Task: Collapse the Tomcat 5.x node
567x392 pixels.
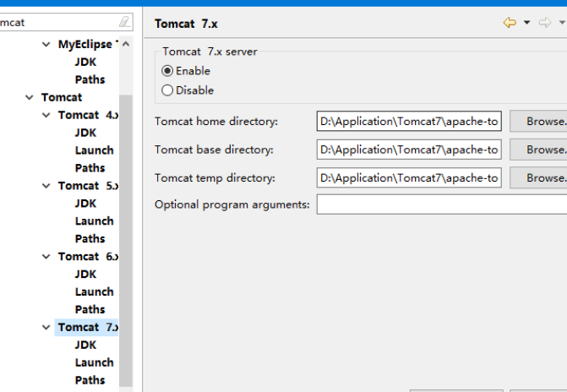Action: tap(46, 186)
